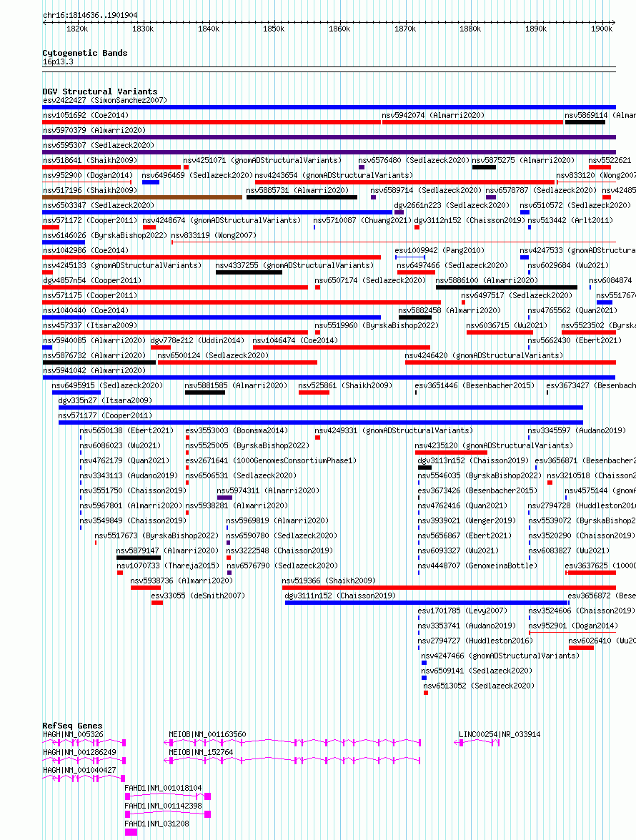
Task: Open variant nsv5942074 (Almarri2020) label
Action: (433, 115)
